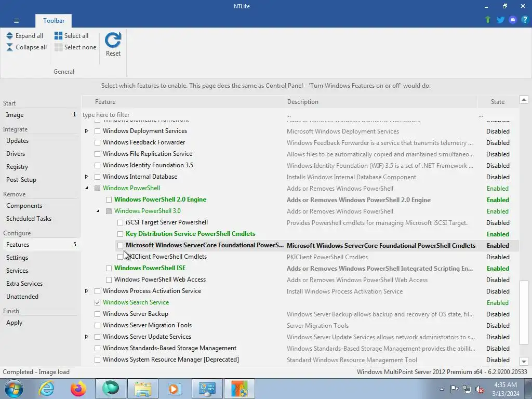Click the network tray icon
Viewport: 532px width, 399px height.
tap(467, 389)
